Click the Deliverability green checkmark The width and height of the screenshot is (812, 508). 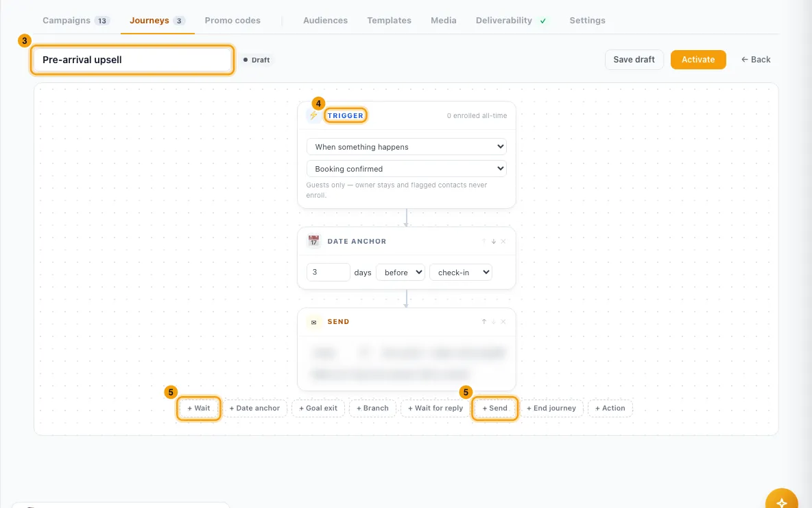pos(542,21)
